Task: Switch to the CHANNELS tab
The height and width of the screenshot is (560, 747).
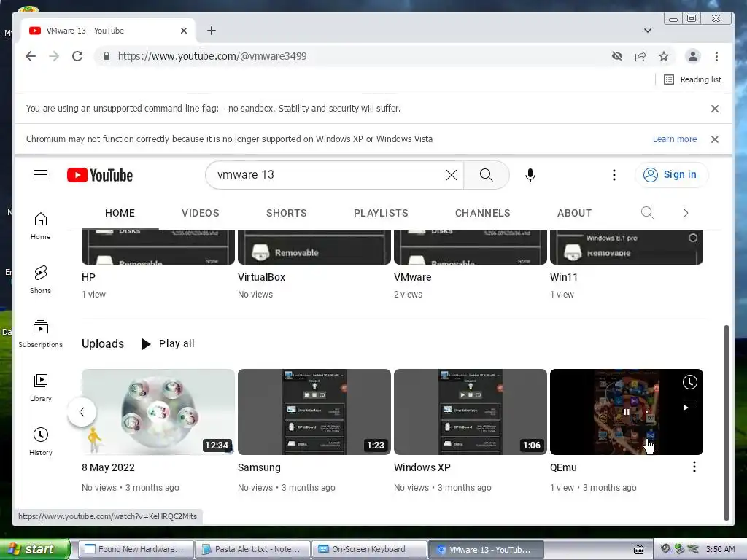Action: (x=483, y=213)
